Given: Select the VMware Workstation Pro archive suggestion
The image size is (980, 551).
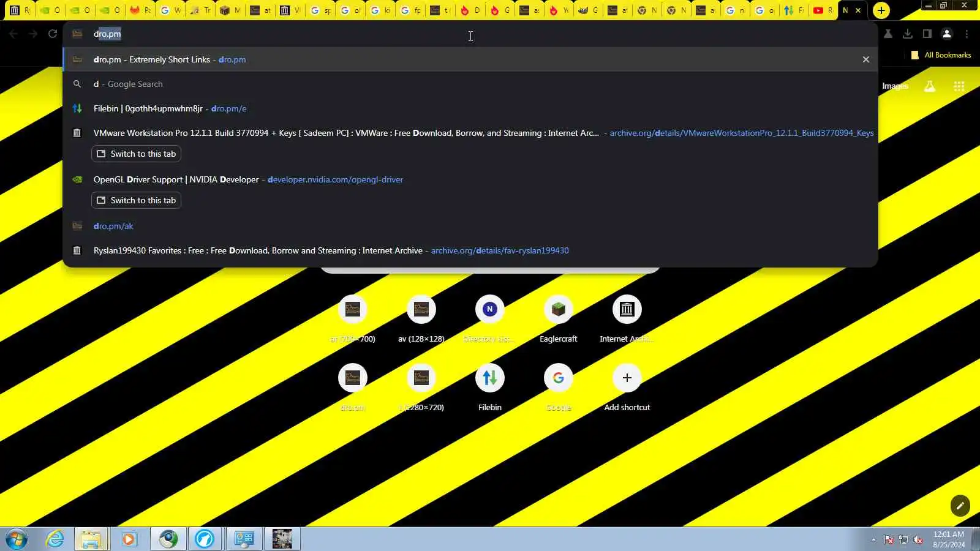Looking at the screenshot, I should click(x=470, y=133).
